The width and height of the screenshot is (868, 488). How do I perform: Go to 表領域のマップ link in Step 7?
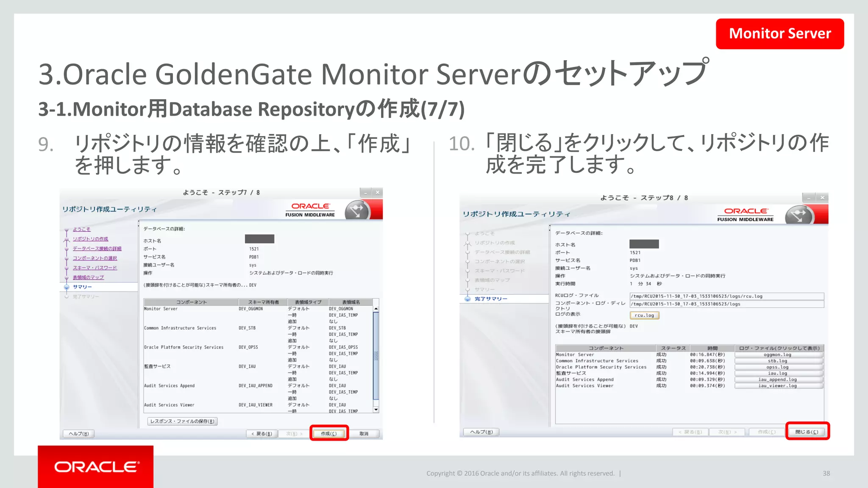pyautogui.click(x=88, y=277)
